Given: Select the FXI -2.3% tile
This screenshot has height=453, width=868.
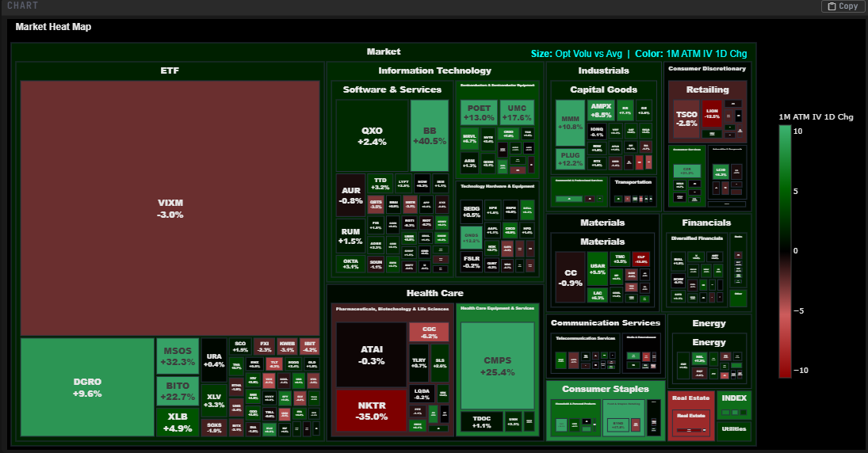Looking at the screenshot, I should point(265,346).
